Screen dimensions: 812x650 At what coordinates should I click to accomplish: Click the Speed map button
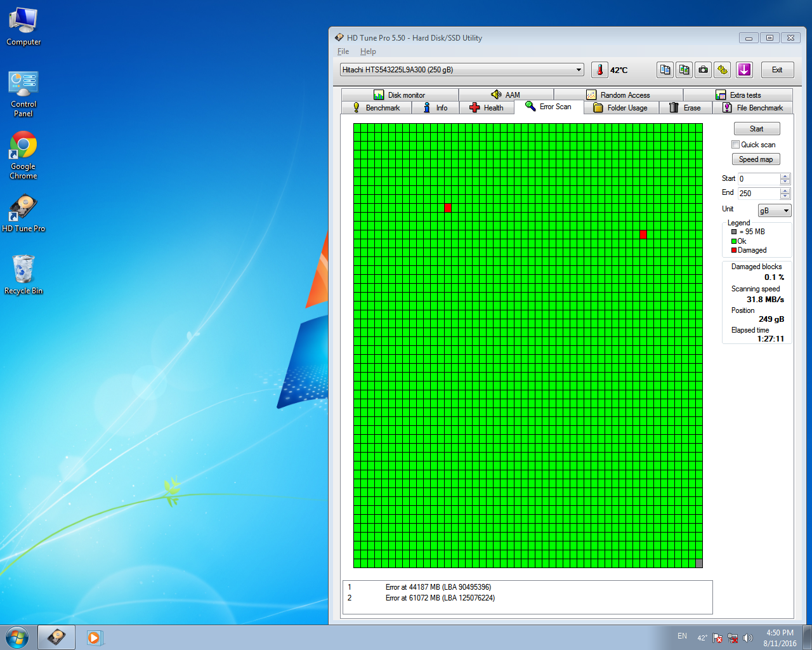(x=756, y=159)
